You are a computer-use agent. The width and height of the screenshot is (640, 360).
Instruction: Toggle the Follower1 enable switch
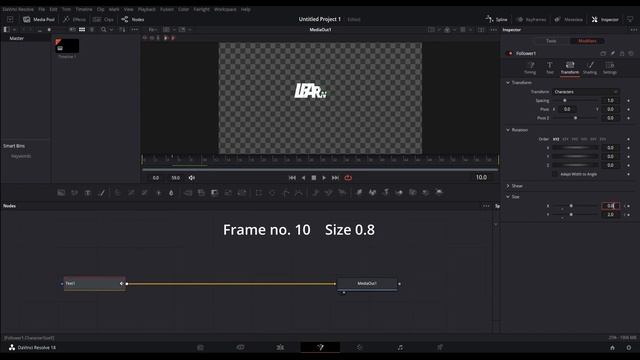509,53
